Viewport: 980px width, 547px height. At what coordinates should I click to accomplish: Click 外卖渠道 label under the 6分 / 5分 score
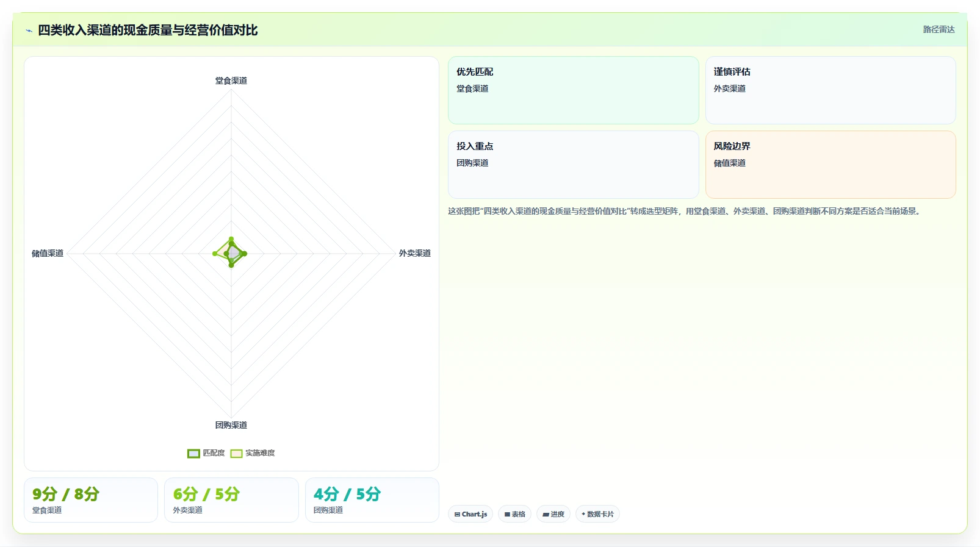(187, 510)
